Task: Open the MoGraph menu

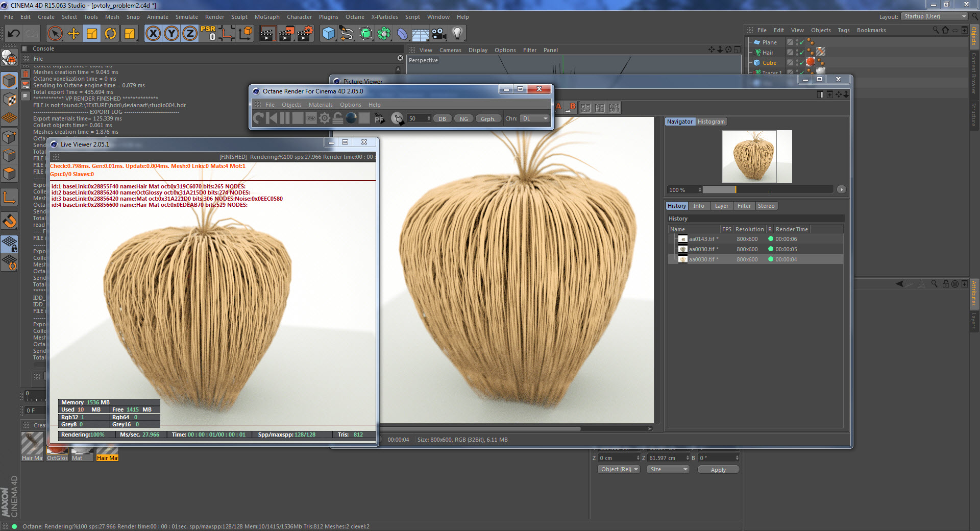Action: point(267,17)
